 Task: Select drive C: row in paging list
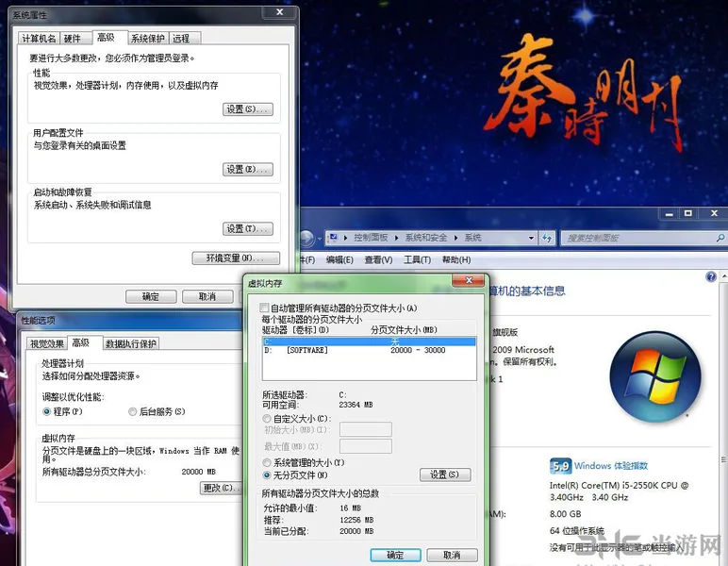coord(369,341)
